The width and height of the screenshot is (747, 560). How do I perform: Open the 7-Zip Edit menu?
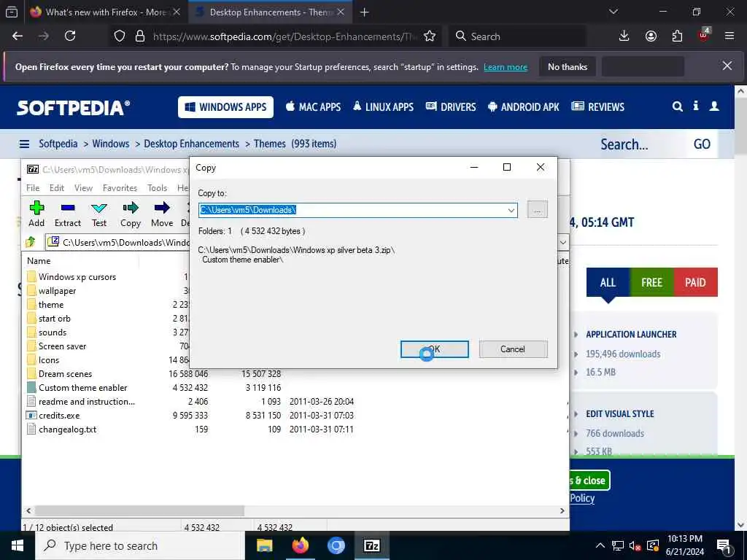57,187
